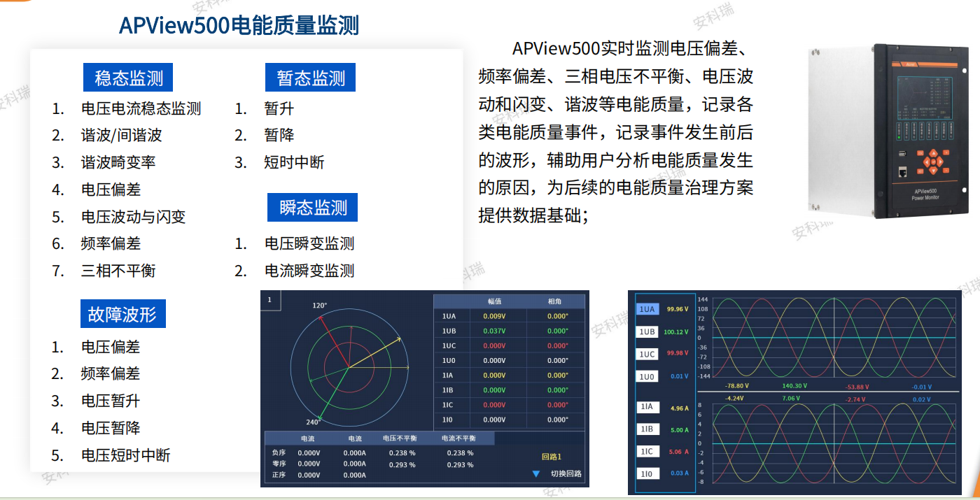Click the 1UA row label in phasor table
The width and height of the screenshot is (980, 500).
click(x=449, y=316)
